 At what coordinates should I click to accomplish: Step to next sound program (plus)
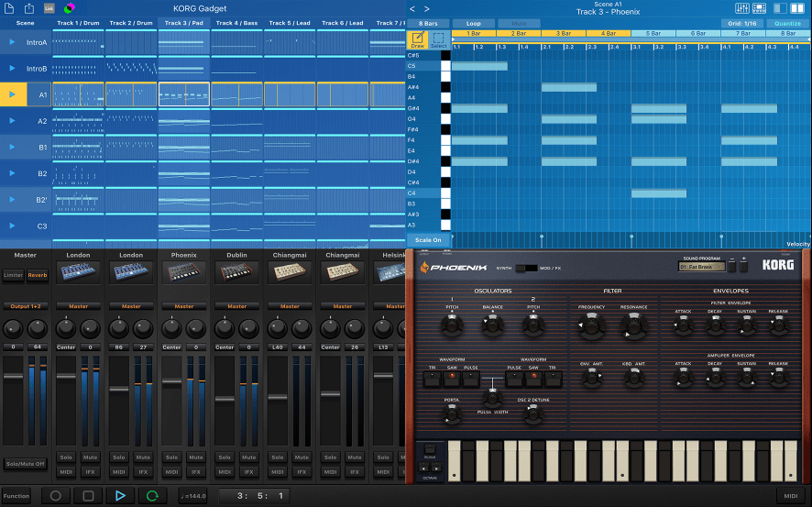pos(743,266)
